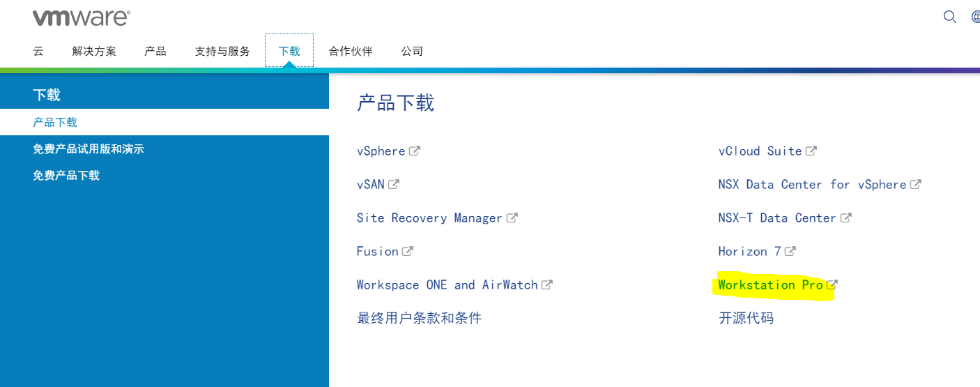Open the 产品 menu
980x387 pixels.
155,51
